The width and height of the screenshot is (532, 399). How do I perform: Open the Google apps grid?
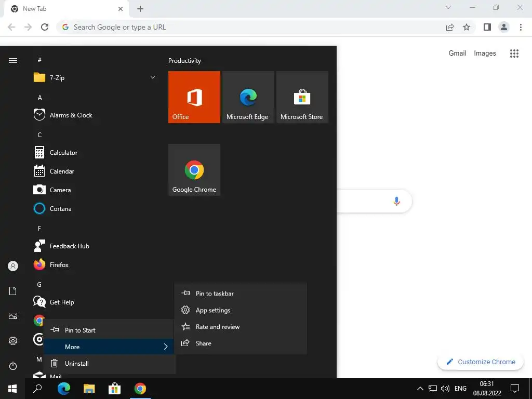pyautogui.click(x=514, y=54)
